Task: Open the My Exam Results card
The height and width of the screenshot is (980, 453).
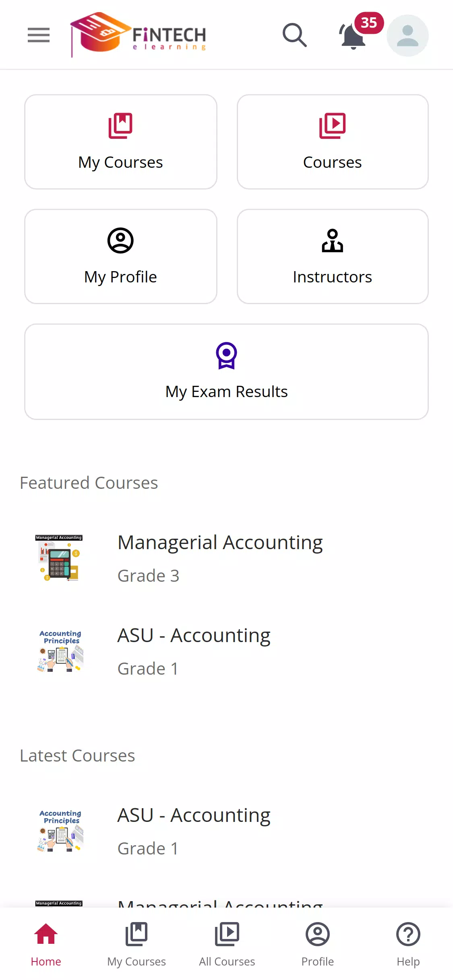Action: (226, 372)
